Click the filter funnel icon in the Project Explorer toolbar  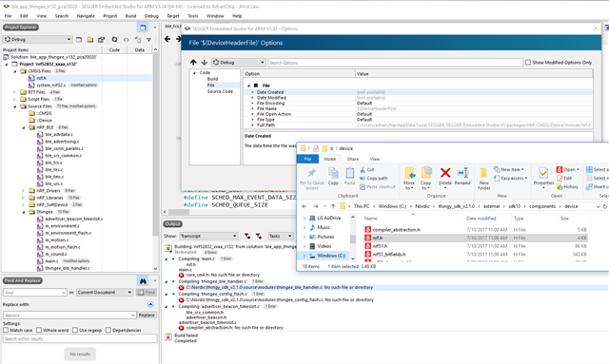148,40
